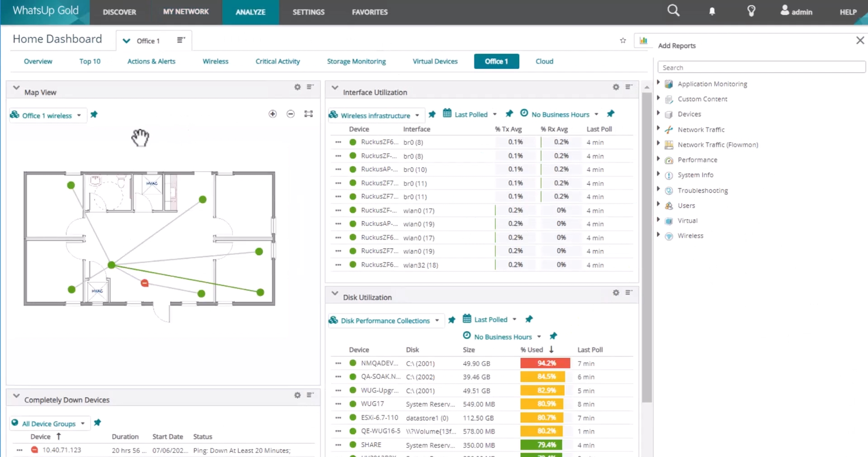Viewport: 868px width, 457px height.
Task: Open Map View settings gear
Action: [x=297, y=87]
